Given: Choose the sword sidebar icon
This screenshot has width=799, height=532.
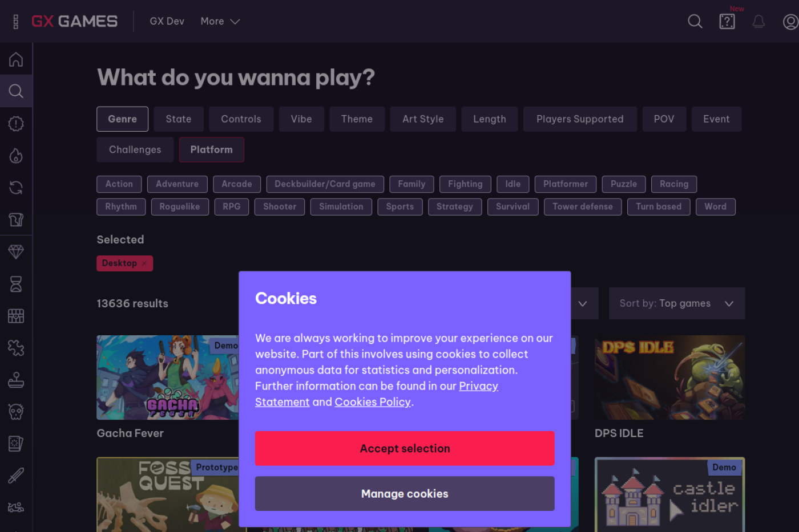Looking at the screenshot, I should [16, 476].
